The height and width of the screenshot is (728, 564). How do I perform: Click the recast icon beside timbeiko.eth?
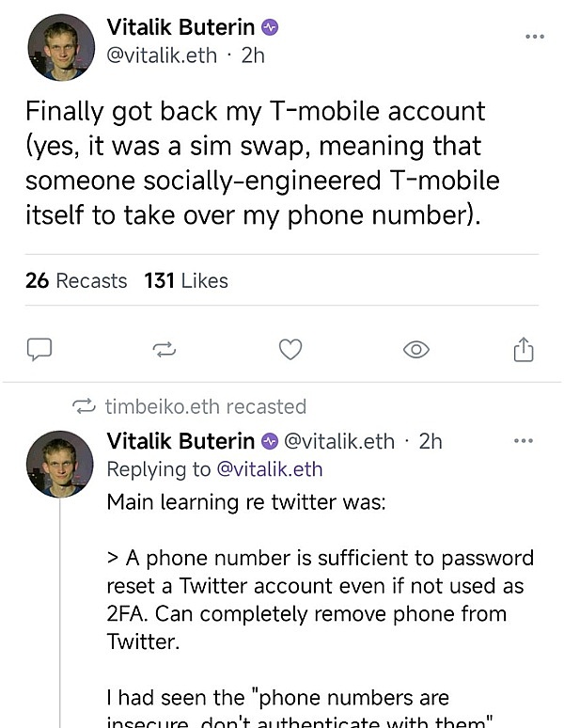85,406
